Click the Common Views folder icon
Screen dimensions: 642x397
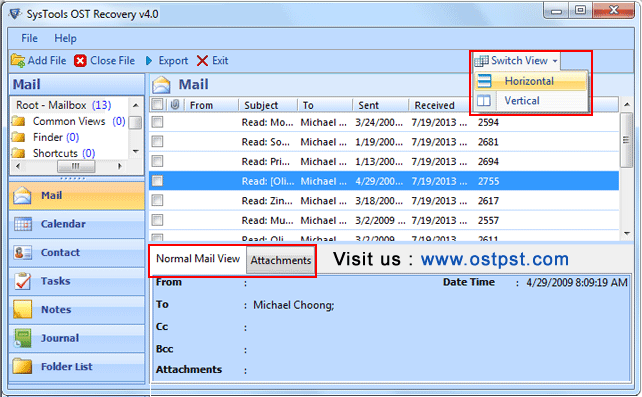click(18, 121)
